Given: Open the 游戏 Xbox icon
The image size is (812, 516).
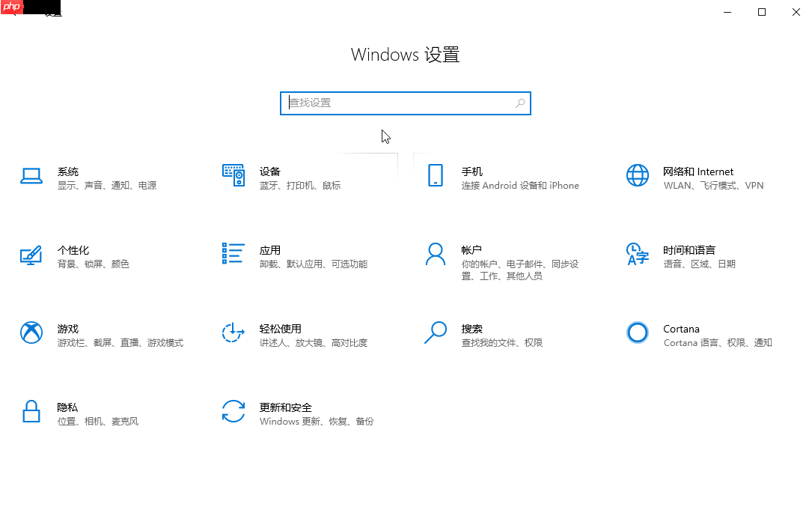Looking at the screenshot, I should (x=31, y=333).
